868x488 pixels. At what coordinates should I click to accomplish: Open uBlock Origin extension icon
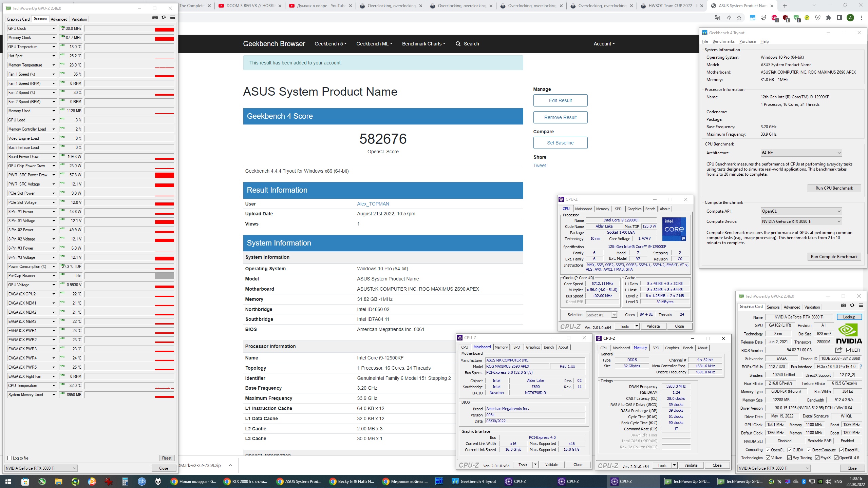[x=786, y=18]
